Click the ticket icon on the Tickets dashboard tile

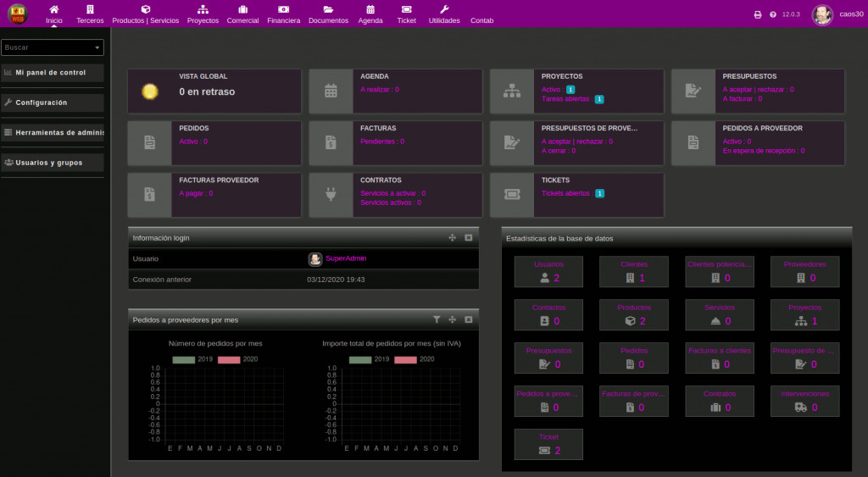click(x=512, y=196)
